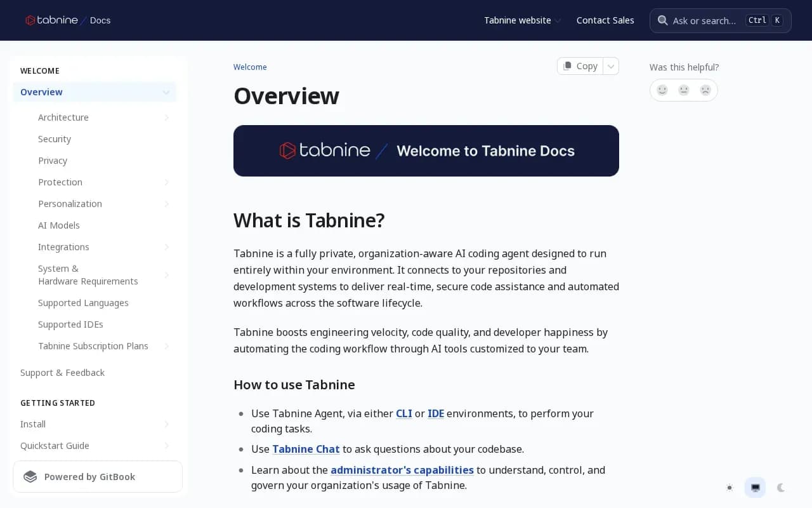Click the Tabnine logo in header

tap(52, 20)
